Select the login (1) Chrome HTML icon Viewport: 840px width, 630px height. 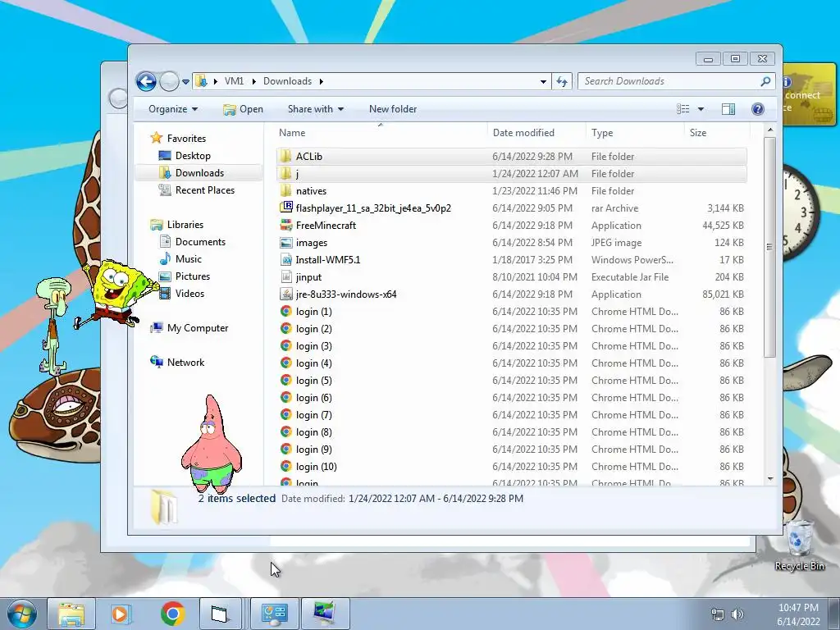(286, 311)
